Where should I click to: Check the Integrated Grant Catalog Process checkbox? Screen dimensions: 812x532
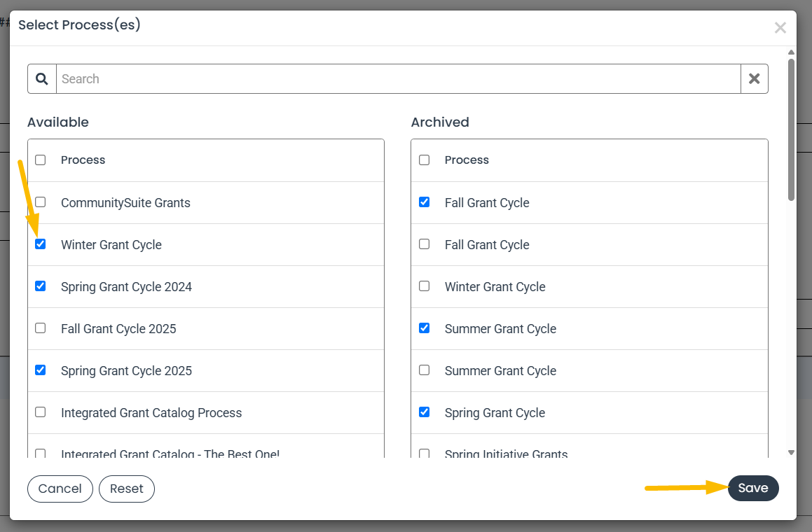(x=41, y=412)
